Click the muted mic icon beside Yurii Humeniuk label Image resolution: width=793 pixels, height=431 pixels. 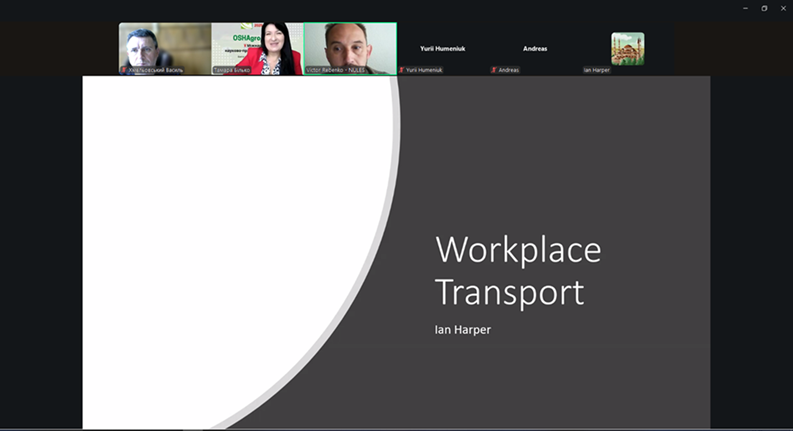click(x=402, y=70)
